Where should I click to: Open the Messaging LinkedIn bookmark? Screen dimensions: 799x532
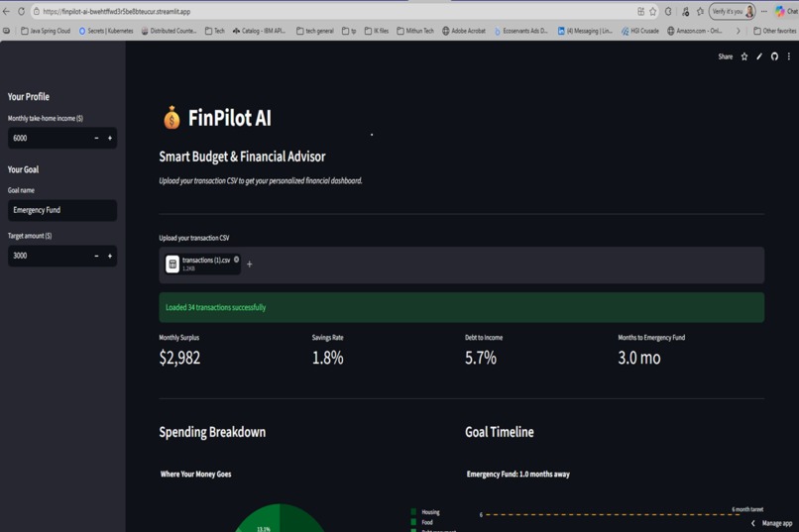(x=585, y=31)
